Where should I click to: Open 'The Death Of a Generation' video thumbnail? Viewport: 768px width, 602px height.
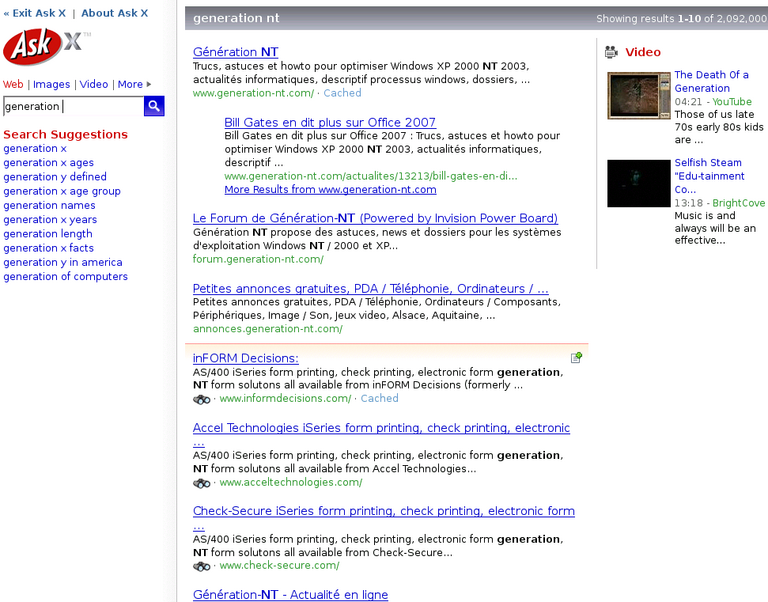(x=639, y=96)
